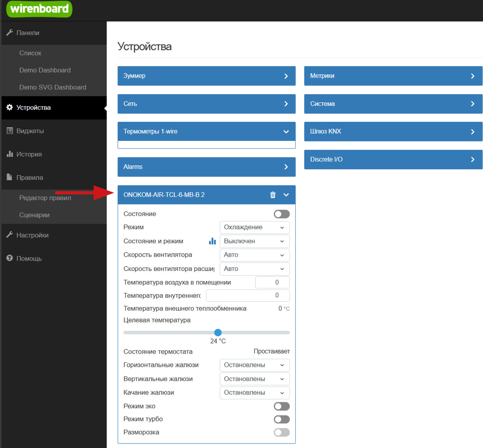The image size is (483, 448).
Task: Select Demo SVG Dashboard in sidebar
Action: (53, 87)
